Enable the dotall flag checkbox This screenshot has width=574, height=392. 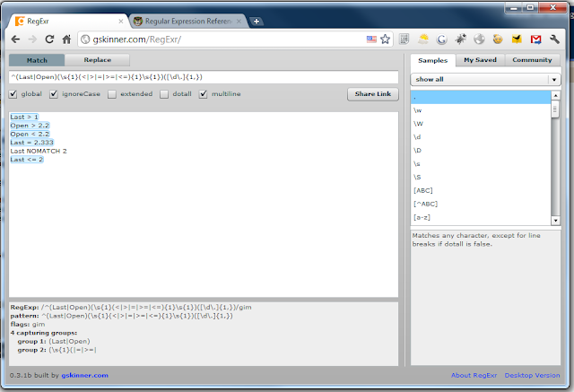(x=164, y=94)
